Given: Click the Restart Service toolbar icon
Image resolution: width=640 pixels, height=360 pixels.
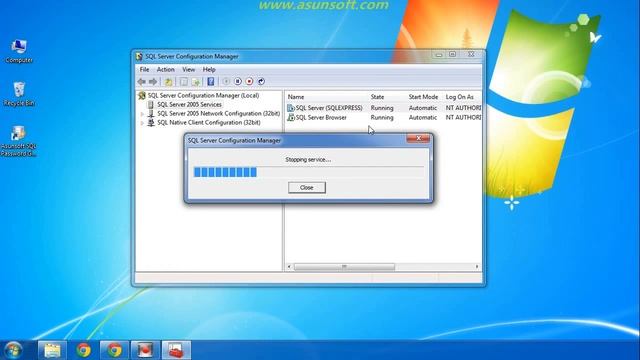Looking at the screenshot, I should [x=261, y=82].
